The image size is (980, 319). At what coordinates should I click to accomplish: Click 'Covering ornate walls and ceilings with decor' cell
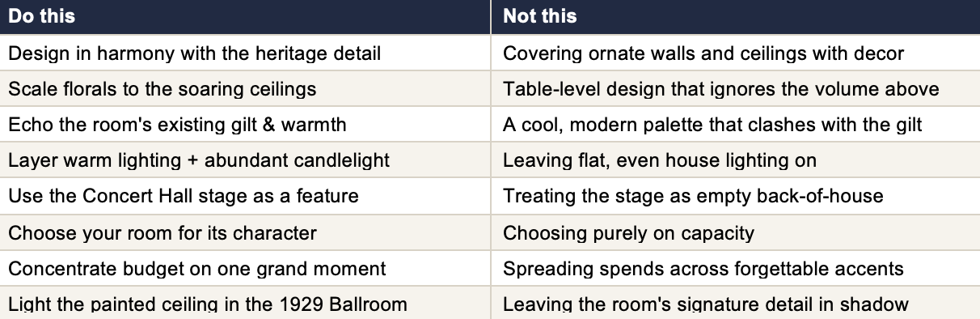[x=735, y=53]
